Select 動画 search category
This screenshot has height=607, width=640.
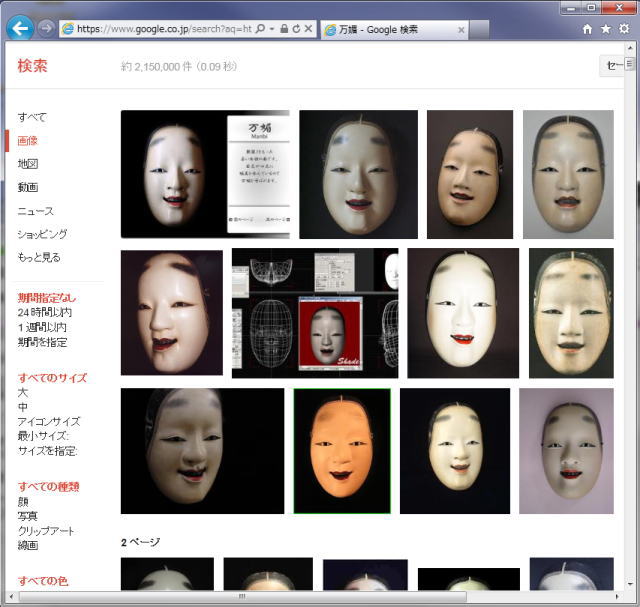(x=28, y=187)
